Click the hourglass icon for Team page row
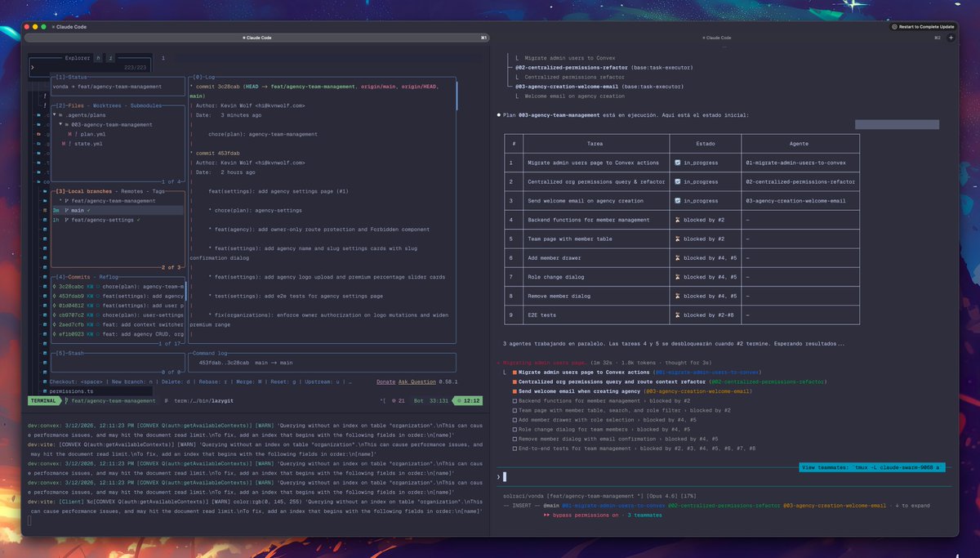980x558 pixels. click(x=678, y=239)
